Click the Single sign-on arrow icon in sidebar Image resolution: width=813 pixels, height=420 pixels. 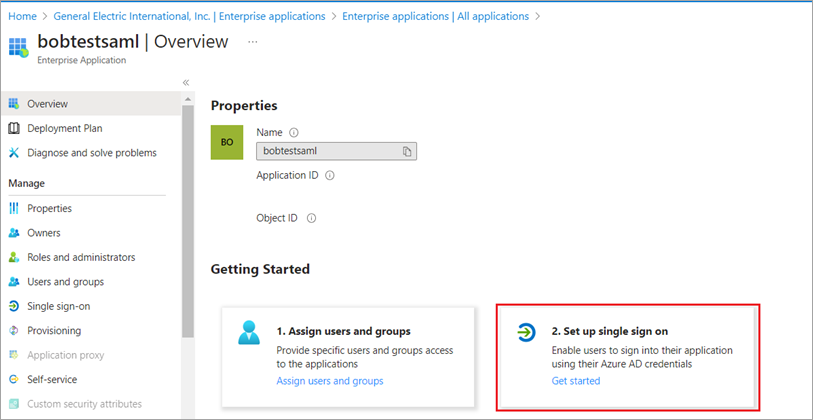[14, 306]
